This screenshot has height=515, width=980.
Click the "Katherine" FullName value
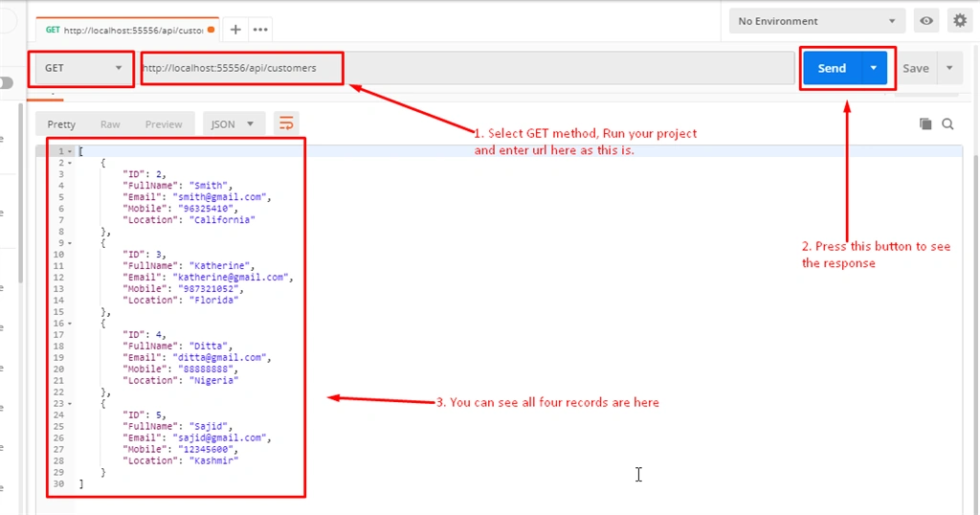pyautogui.click(x=219, y=265)
